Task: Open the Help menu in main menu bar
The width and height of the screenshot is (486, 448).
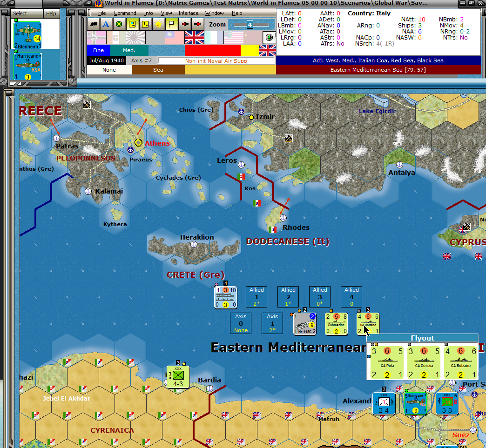Action: pos(237,13)
